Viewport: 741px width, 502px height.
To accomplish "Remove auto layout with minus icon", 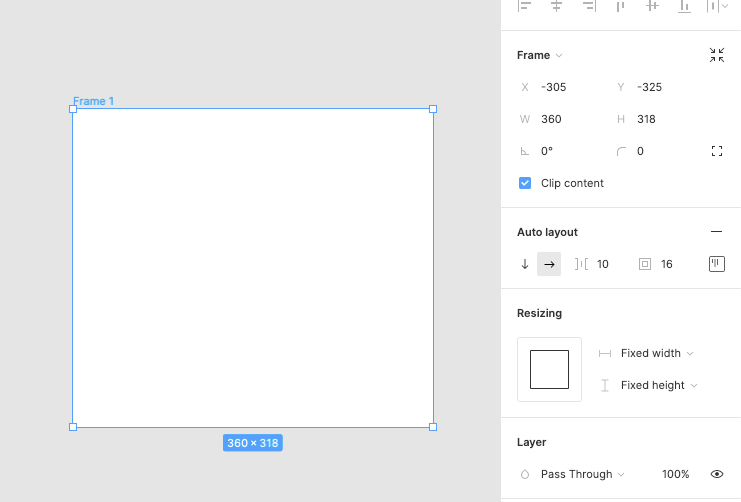I will pos(716,232).
